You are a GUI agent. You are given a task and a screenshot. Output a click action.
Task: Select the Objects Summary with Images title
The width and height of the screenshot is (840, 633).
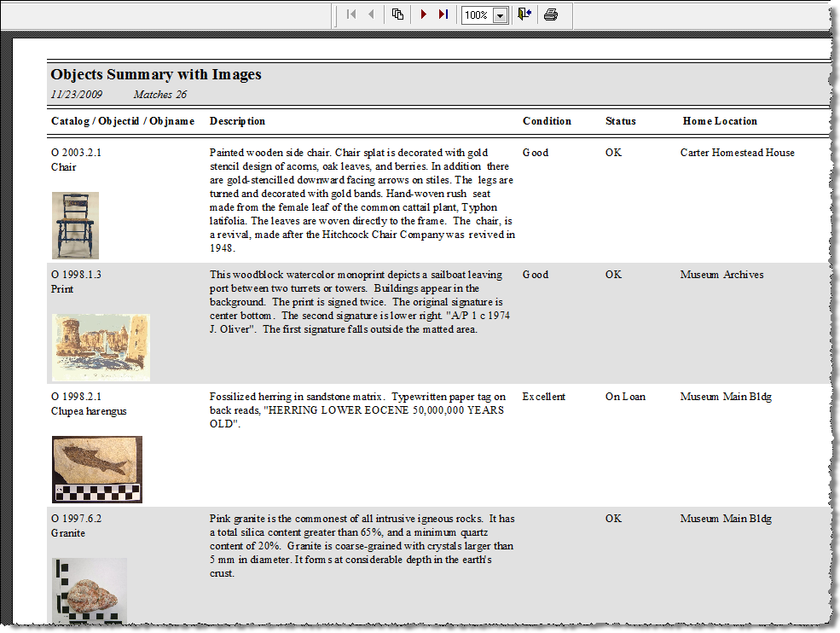click(x=155, y=74)
